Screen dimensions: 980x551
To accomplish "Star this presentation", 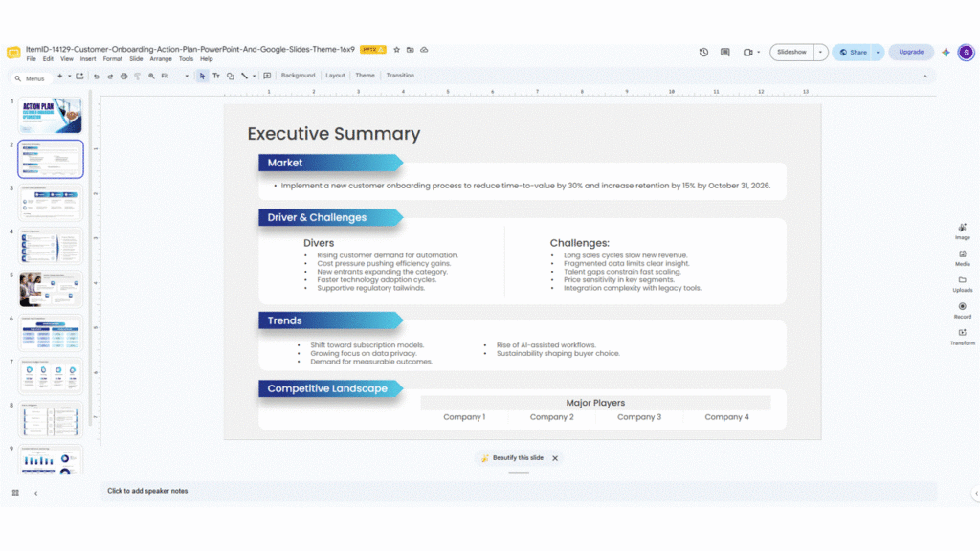I will (396, 50).
